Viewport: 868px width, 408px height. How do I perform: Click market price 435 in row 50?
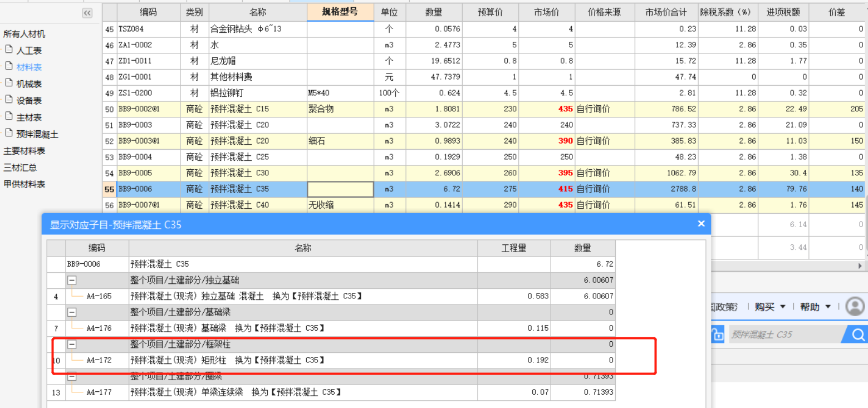[547, 109]
